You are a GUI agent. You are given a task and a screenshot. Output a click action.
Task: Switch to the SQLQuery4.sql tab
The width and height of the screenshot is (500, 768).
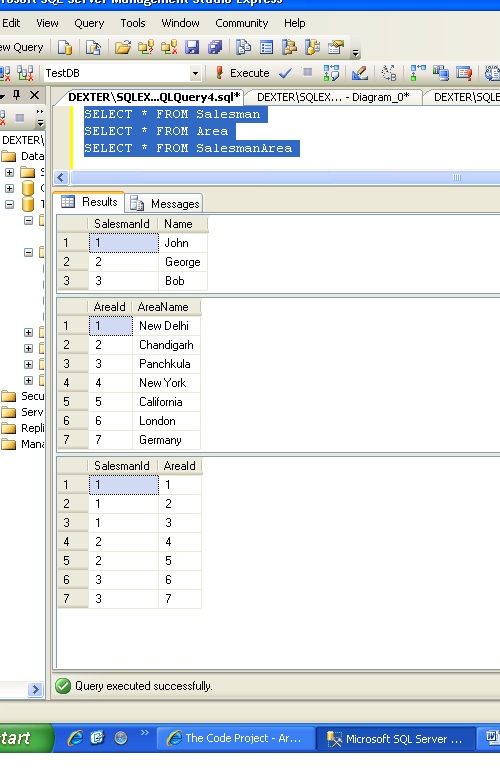(153, 97)
